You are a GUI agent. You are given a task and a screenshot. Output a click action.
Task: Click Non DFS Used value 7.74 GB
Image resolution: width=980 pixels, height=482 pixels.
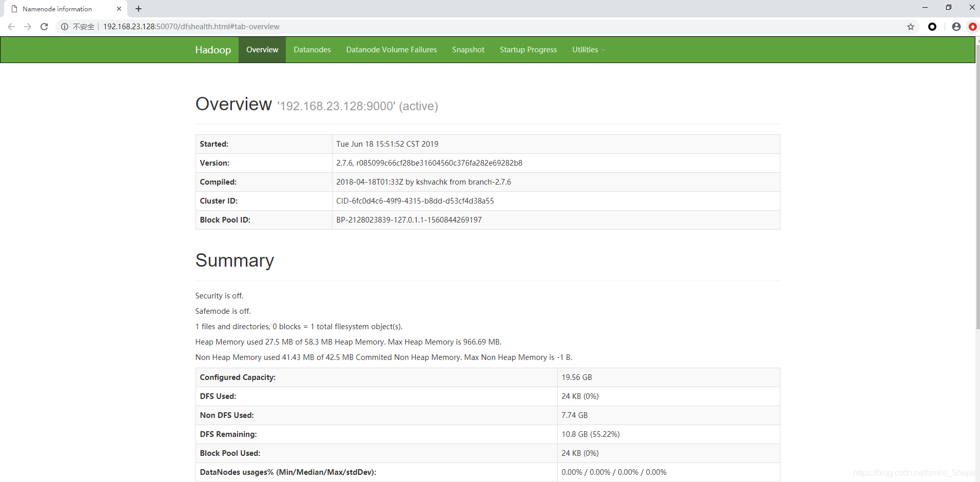coord(575,415)
